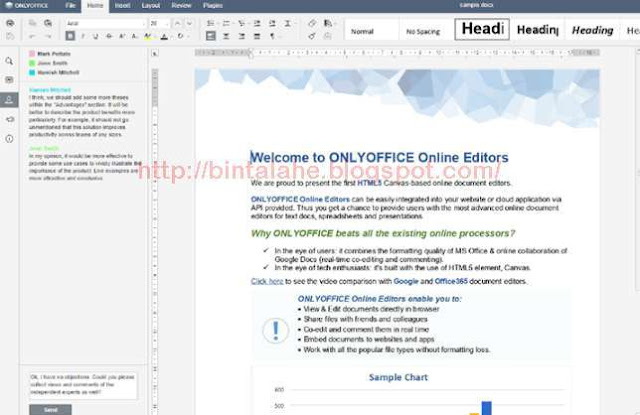Pick the font color
The image size is (640, 415).
(164, 36)
